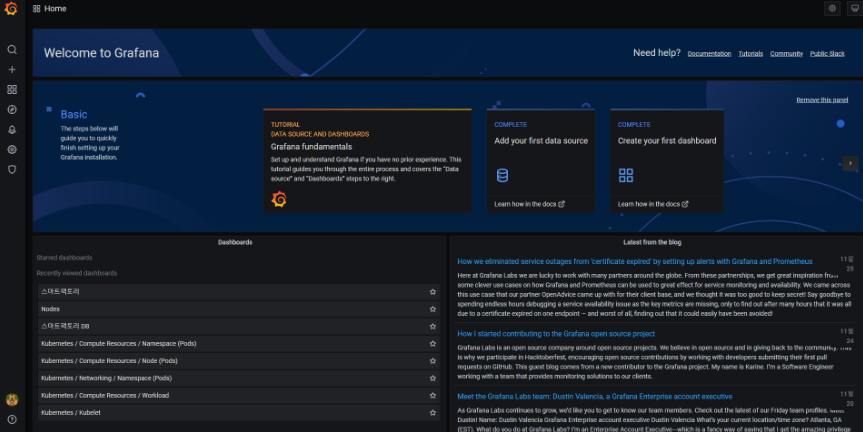Viewport: 863px width, 432px height.
Task: Open the 스마트팩토리 DB dashboard row
Action: pos(238,326)
